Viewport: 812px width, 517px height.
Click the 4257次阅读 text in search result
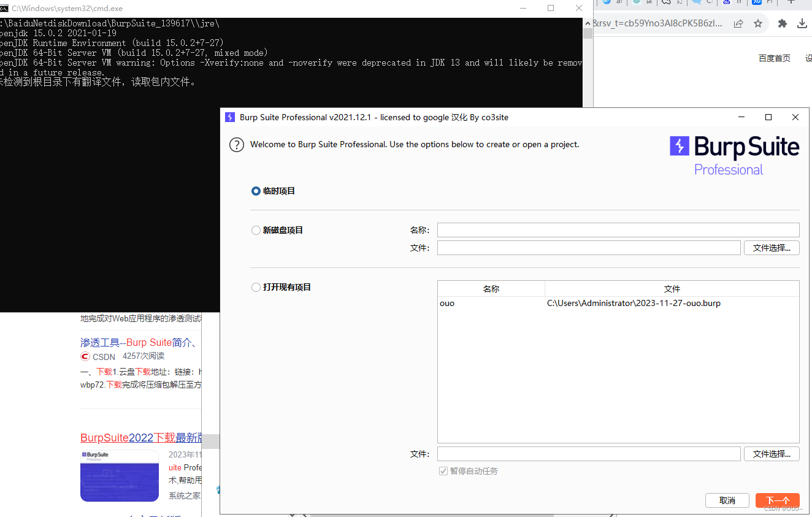coord(144,356)
